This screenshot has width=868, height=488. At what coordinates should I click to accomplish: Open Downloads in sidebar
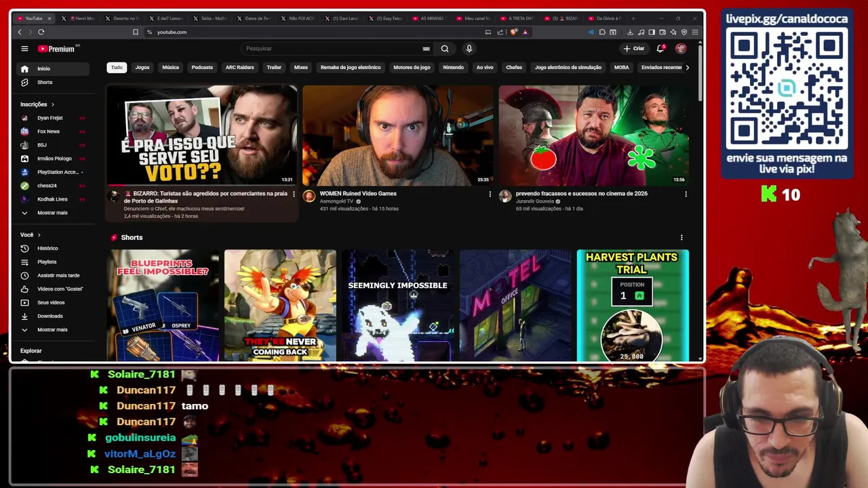click(x=53, y=316)
